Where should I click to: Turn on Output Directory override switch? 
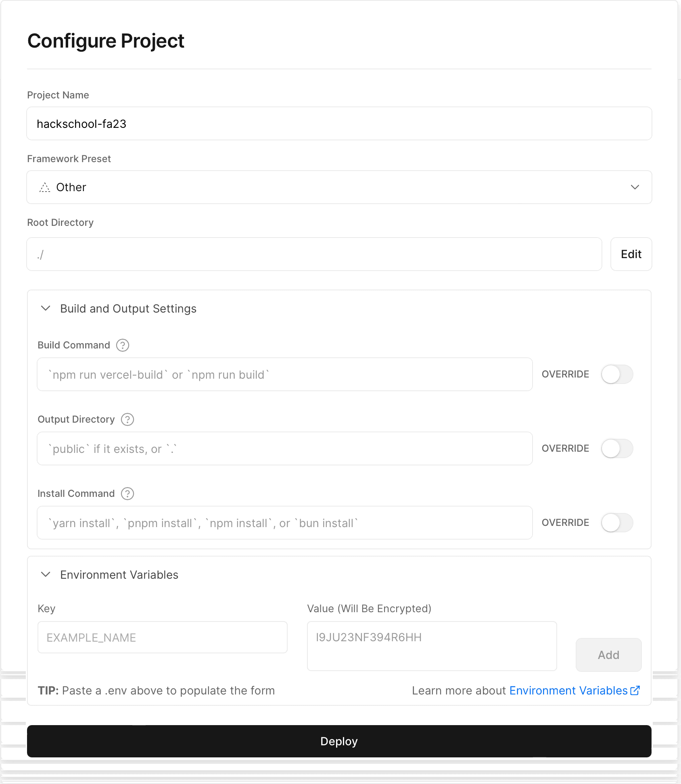coord(617,448)
